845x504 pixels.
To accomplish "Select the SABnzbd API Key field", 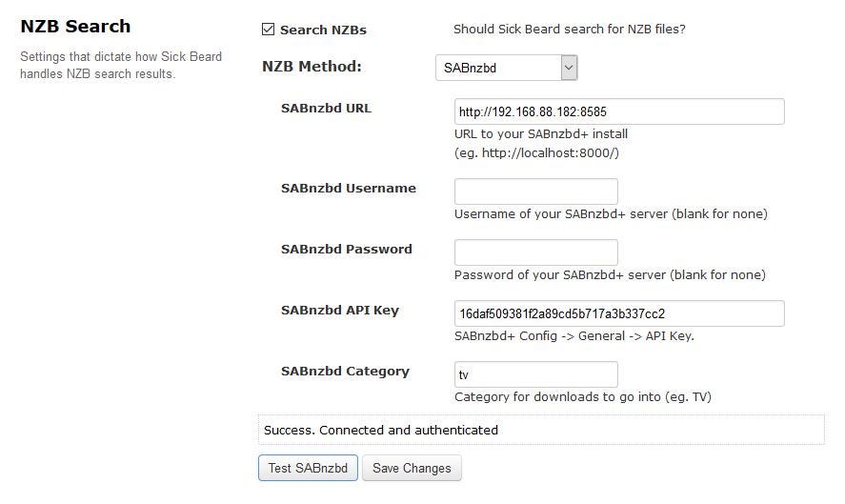I will pyautogui.click(x=618, y=313).
